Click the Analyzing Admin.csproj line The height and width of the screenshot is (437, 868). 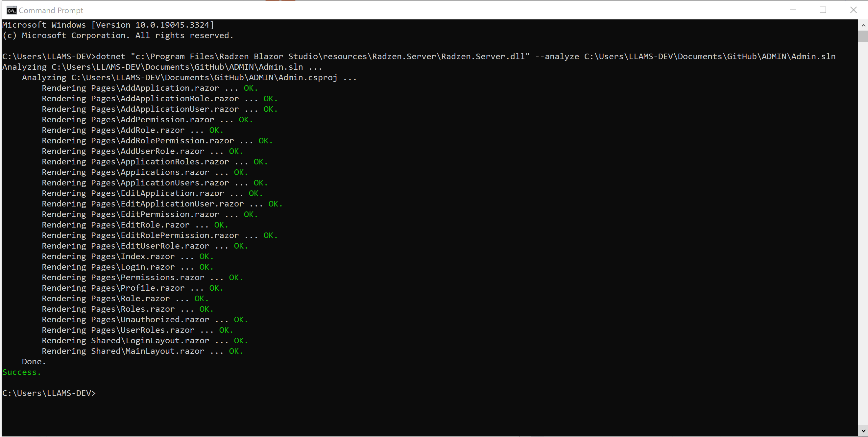tap(189, 78)
